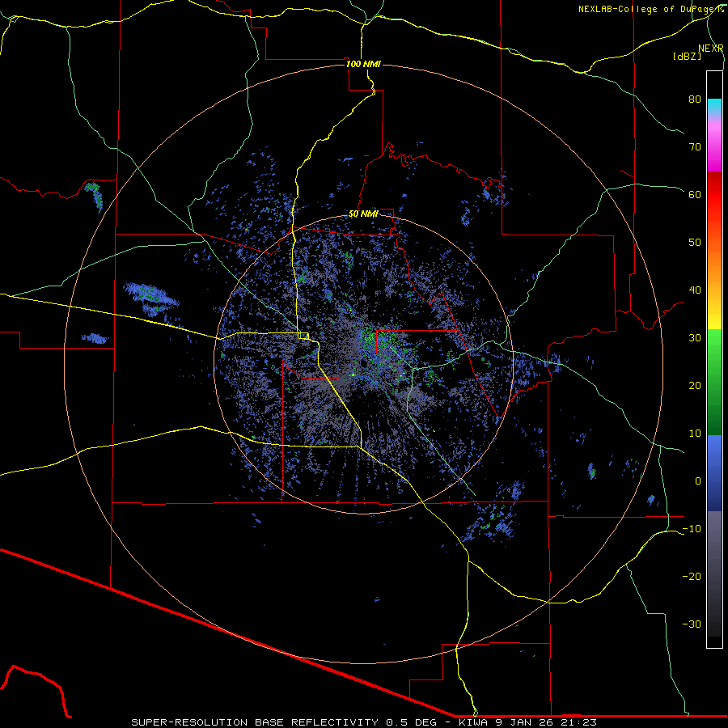Click the NEXLAB-College of DuPage credit text
The height and width of the screenshot is (728, 728).
[650, 9]
